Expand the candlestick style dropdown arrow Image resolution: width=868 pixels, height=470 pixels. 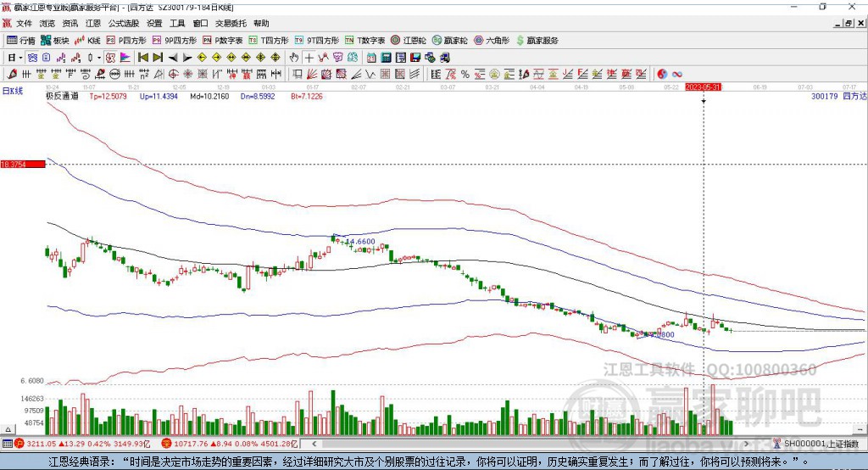point(99,58)
